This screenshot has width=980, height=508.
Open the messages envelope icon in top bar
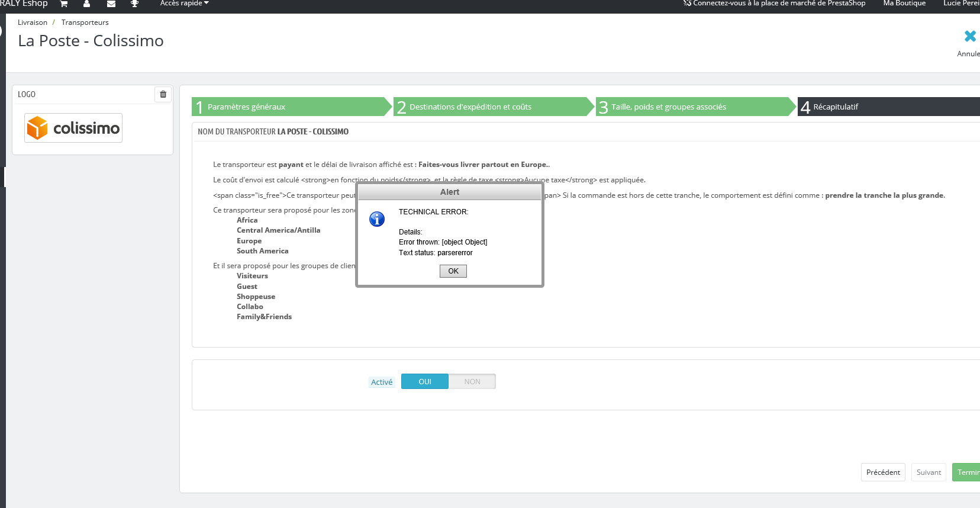point(111,4)
